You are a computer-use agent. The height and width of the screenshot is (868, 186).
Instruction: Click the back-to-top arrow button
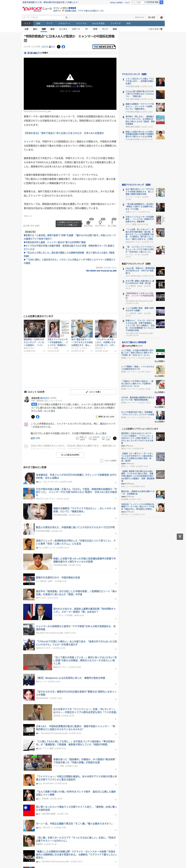[x=180, y=537]
